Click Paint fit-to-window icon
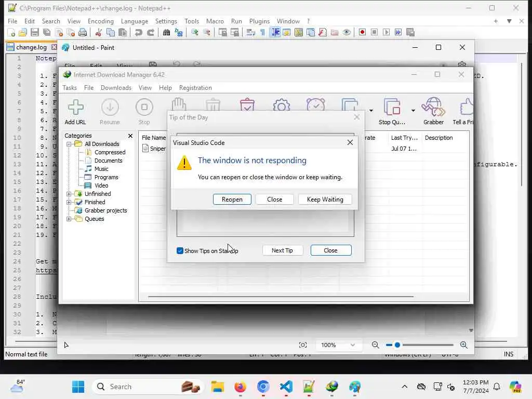 click(x=303, y=345)
